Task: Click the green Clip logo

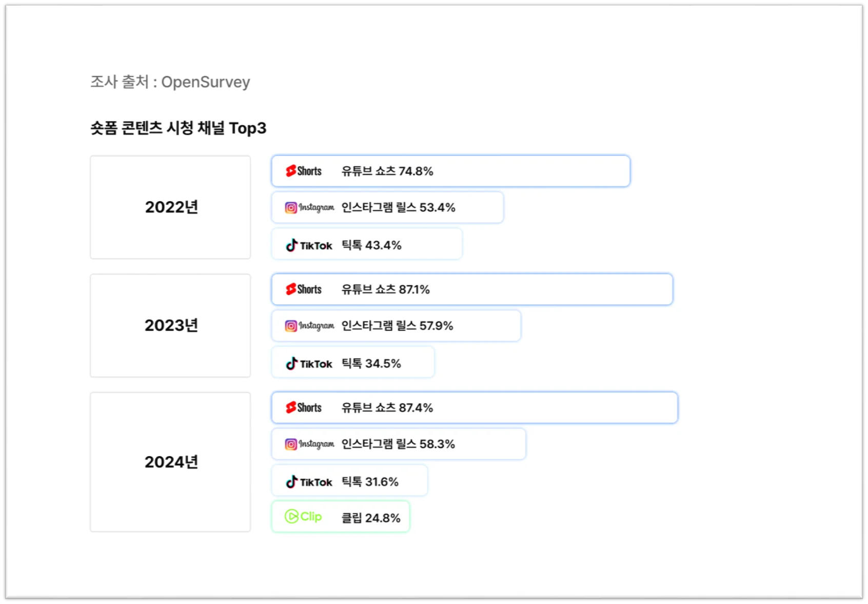Action: point(303,516)
